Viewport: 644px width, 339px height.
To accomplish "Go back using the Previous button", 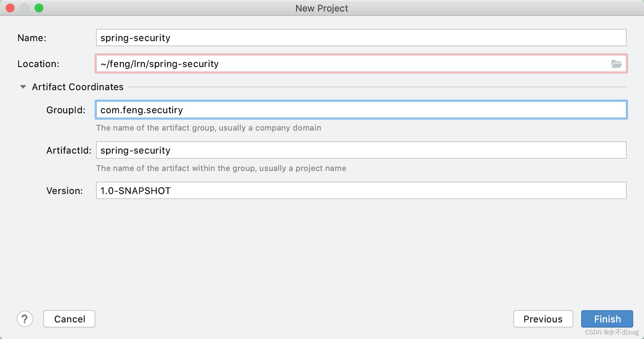I will pos(543,319).
